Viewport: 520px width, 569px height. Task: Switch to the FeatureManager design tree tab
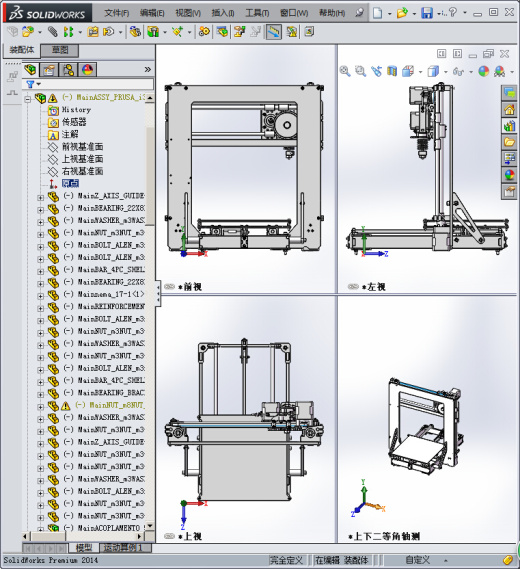click(30, 69)
